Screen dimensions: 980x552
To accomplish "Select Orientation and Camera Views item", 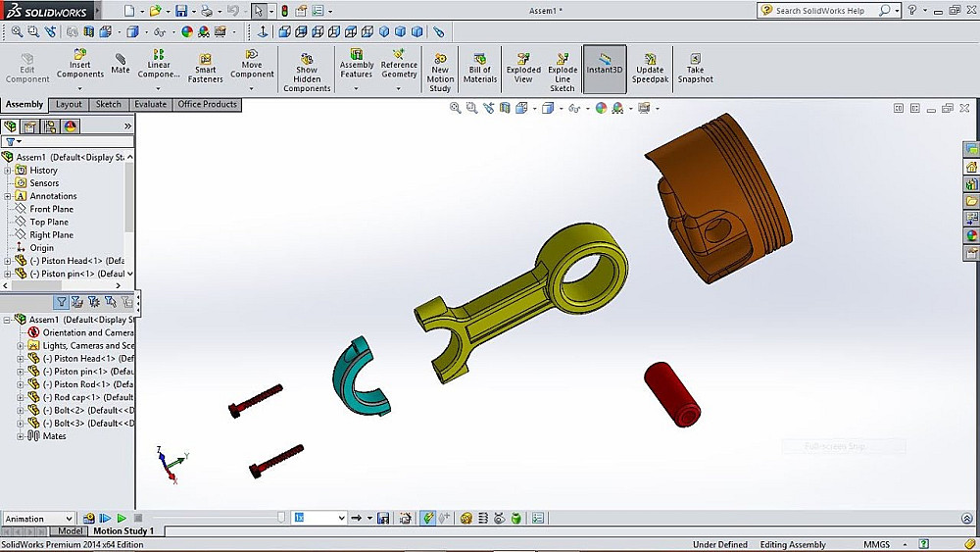I will (87, 332).
